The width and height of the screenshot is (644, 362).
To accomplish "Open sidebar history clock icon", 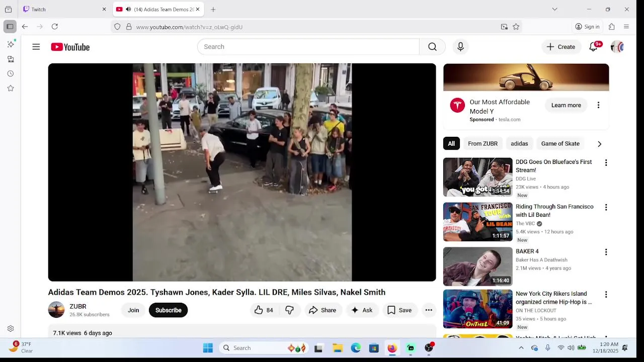I will (x=11, y=73).
